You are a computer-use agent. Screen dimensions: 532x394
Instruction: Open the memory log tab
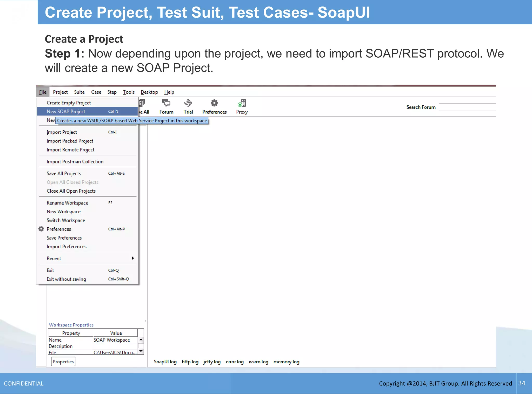[x=286, y=362]
